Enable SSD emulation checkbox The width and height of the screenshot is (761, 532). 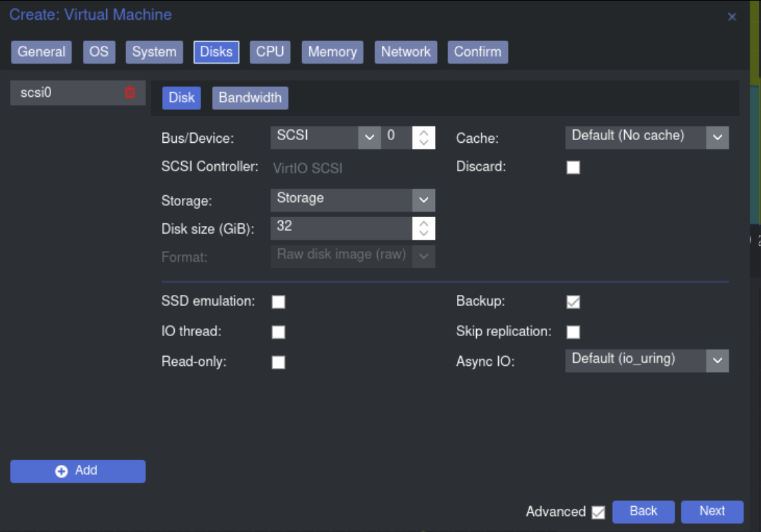click(279, 302)
